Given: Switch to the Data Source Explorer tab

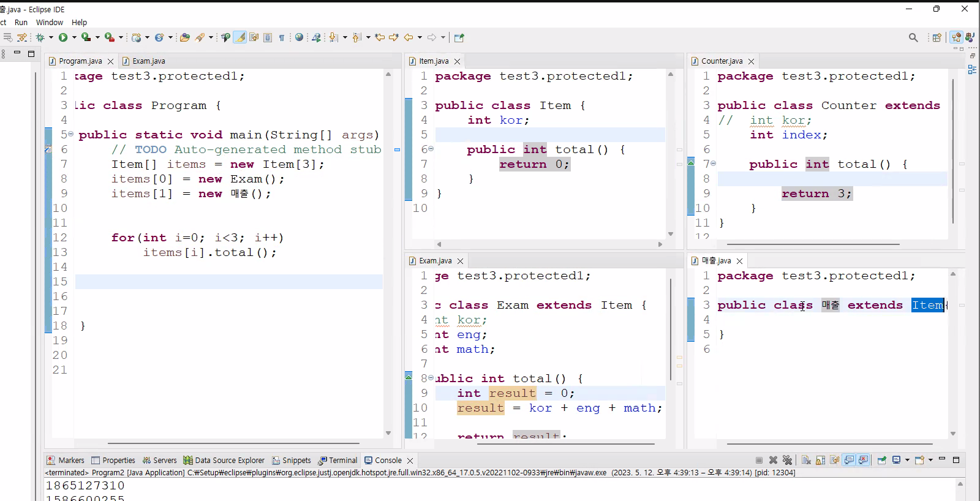Looking at the screenshot, I should [224, 461].
